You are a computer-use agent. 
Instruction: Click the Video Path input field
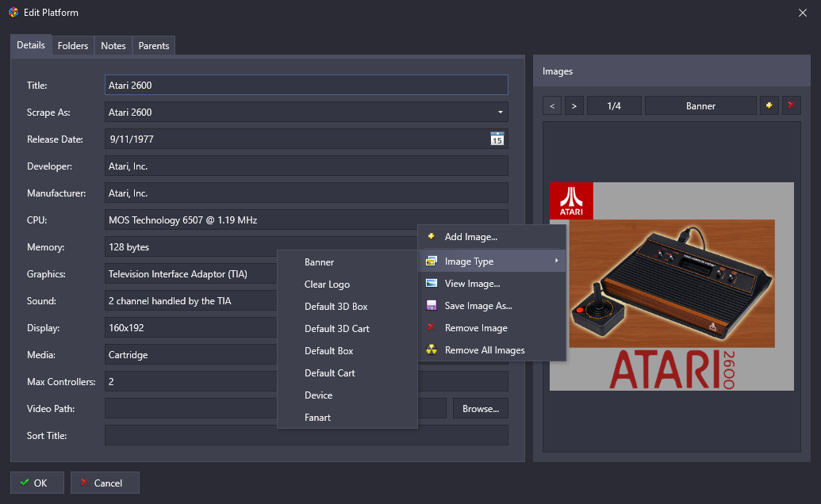point(190,408)
